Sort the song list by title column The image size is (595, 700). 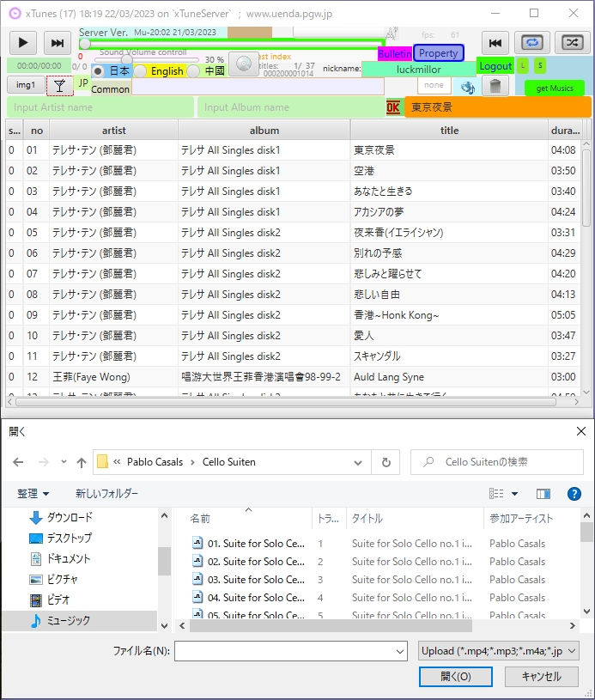(x=449, y=131)
